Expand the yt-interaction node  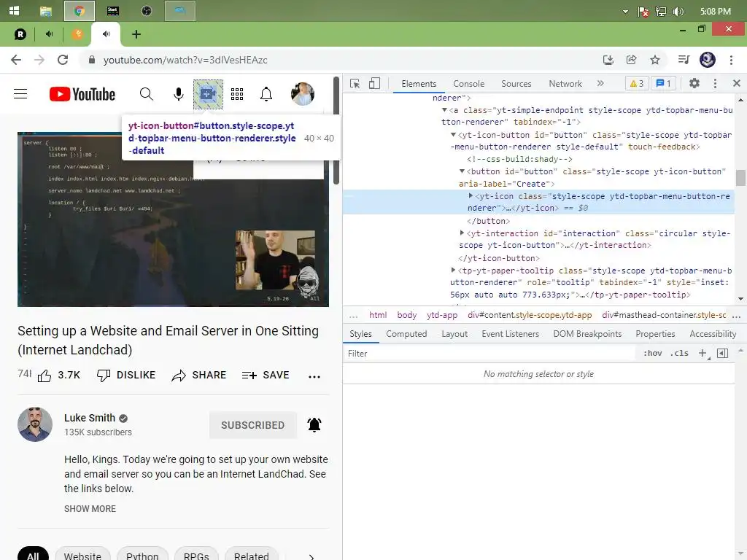(x=462, y=233)
